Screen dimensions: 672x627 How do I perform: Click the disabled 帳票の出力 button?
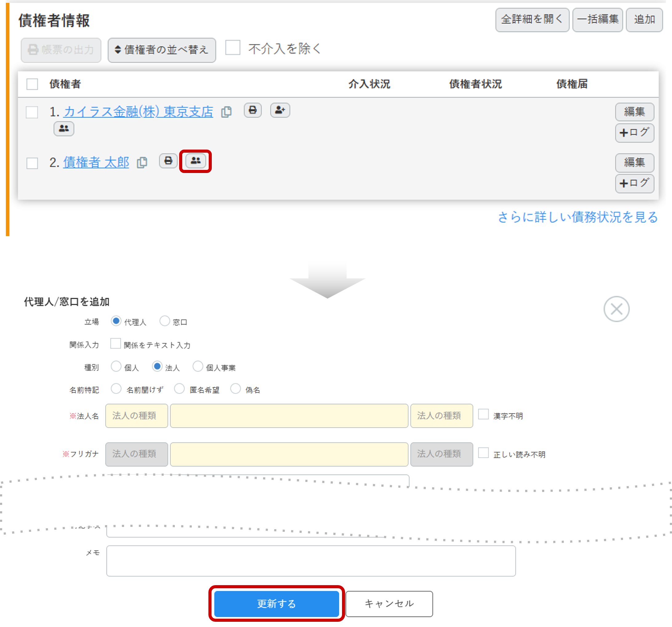click(x=61, y=50)
